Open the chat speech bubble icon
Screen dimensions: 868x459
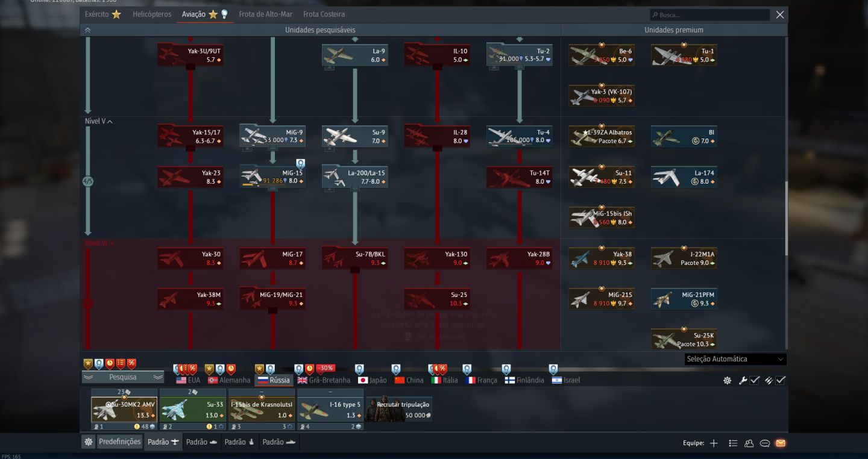point(765,443)
